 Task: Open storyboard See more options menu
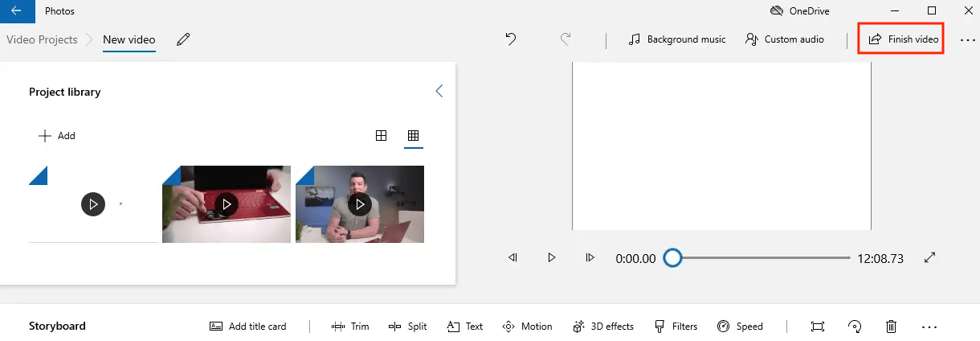pyautogui.click(x=929, y=327)
